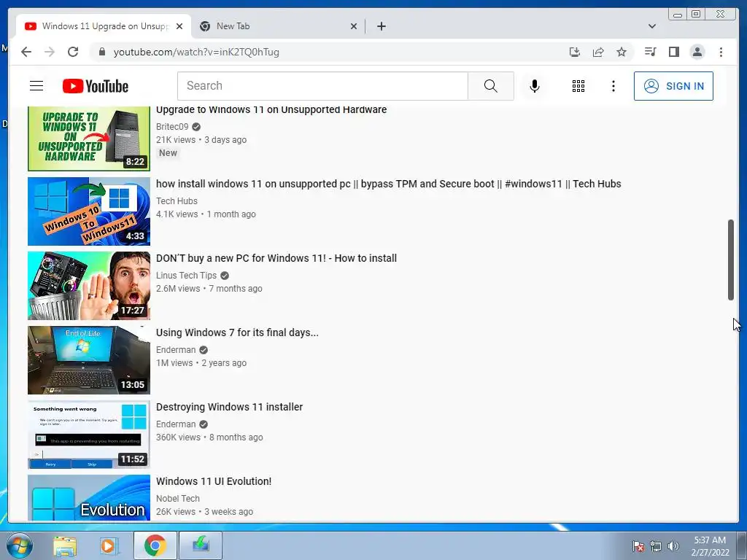Click the share page icon in address bar
The image size is (747, 560).
click(x=598, y=52)
